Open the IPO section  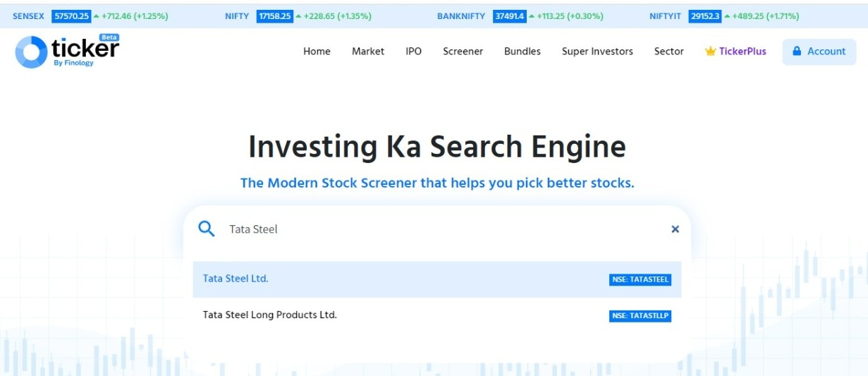tap(413, 51)
